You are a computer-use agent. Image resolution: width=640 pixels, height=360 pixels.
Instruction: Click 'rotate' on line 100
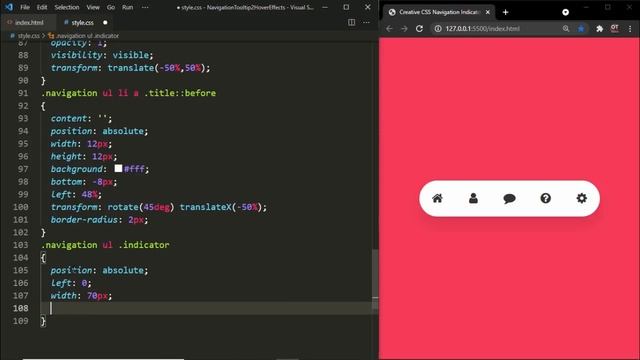(123, 207)
